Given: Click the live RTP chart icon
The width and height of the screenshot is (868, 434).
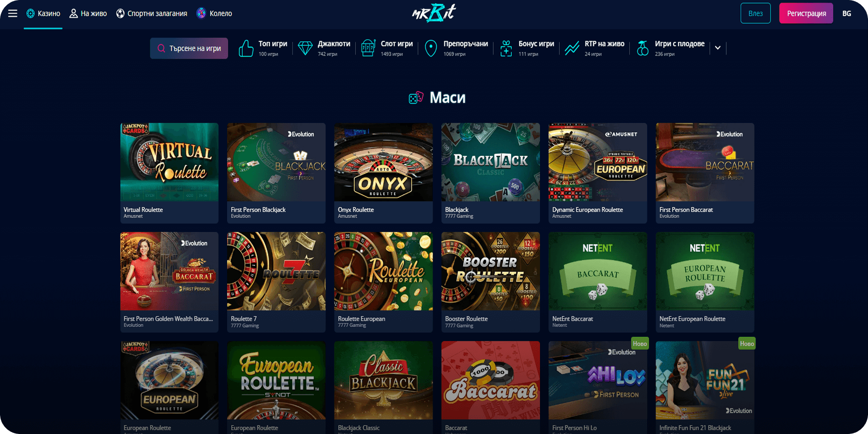Looking at the screenshot, I should coord(572,48).
